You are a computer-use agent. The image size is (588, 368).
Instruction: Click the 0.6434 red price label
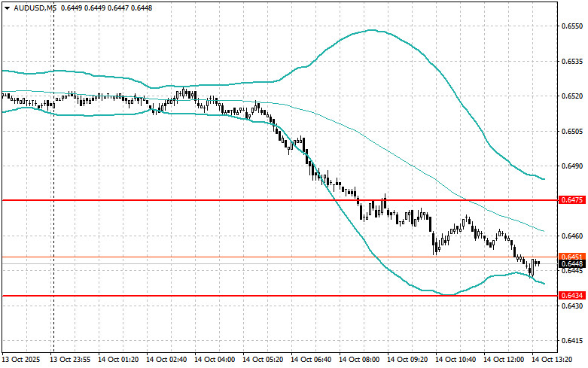[572, 296]
